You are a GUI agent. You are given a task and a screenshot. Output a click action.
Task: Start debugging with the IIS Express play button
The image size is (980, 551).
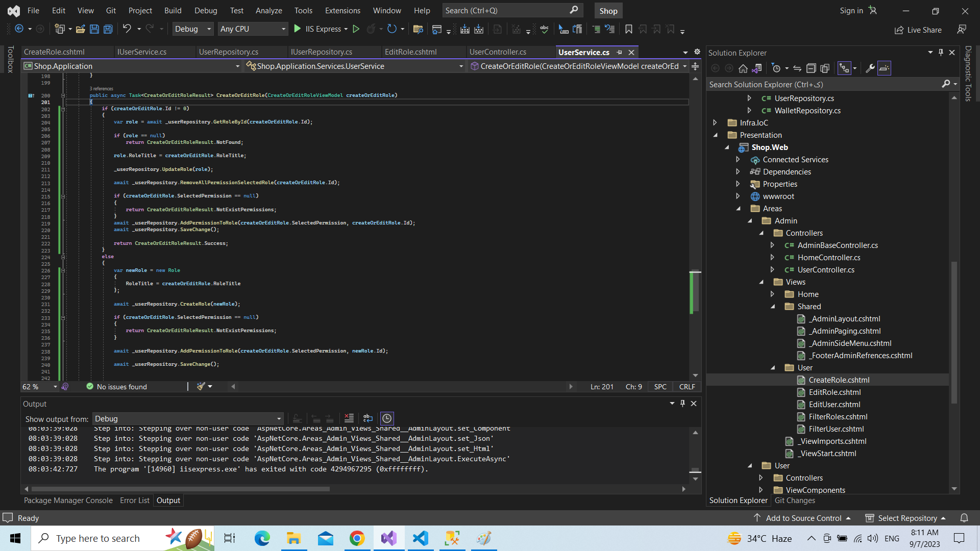point(298,29)
